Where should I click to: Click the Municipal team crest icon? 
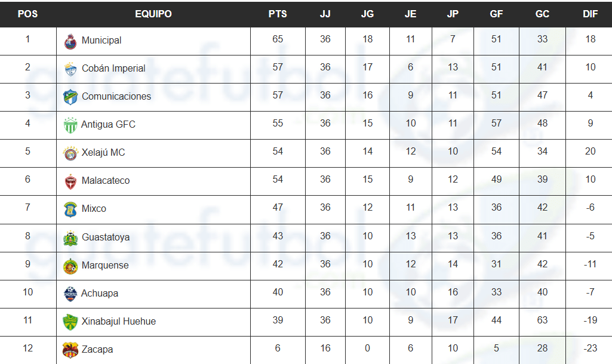pos(70,42)
